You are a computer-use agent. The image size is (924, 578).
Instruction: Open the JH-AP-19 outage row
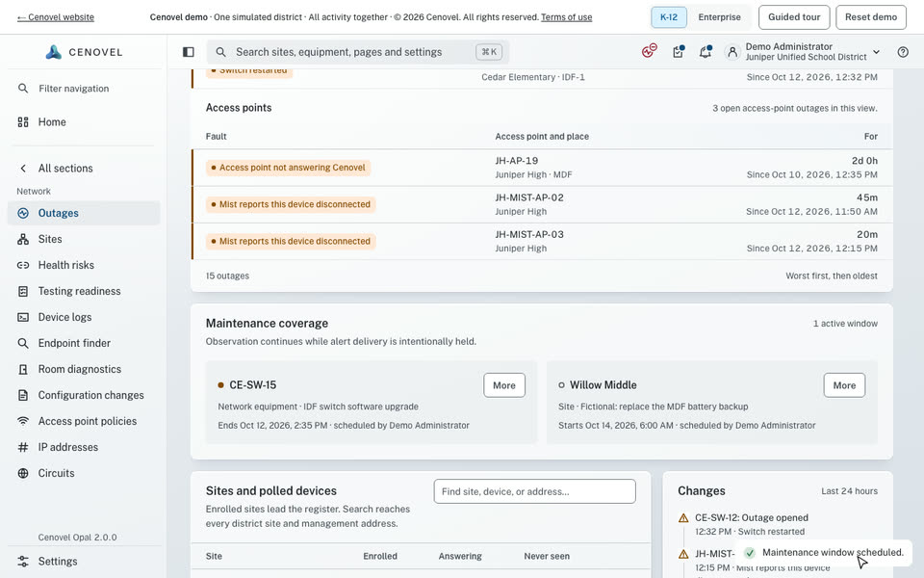pos(542,168)
